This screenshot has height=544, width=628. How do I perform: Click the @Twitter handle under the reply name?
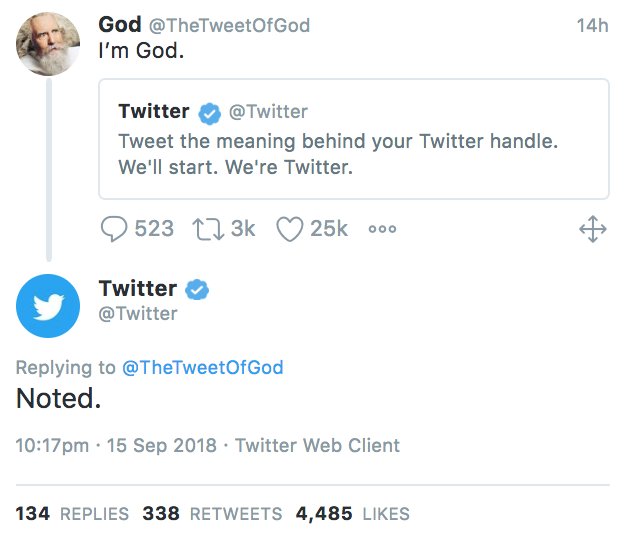pyautogui.click(x=138, y=314)
